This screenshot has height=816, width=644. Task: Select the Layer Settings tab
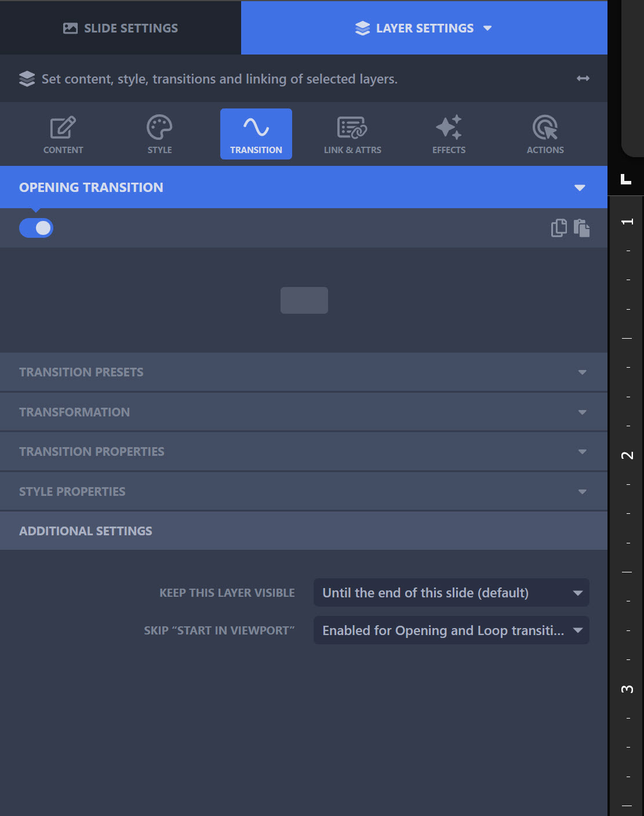[424, 28]
